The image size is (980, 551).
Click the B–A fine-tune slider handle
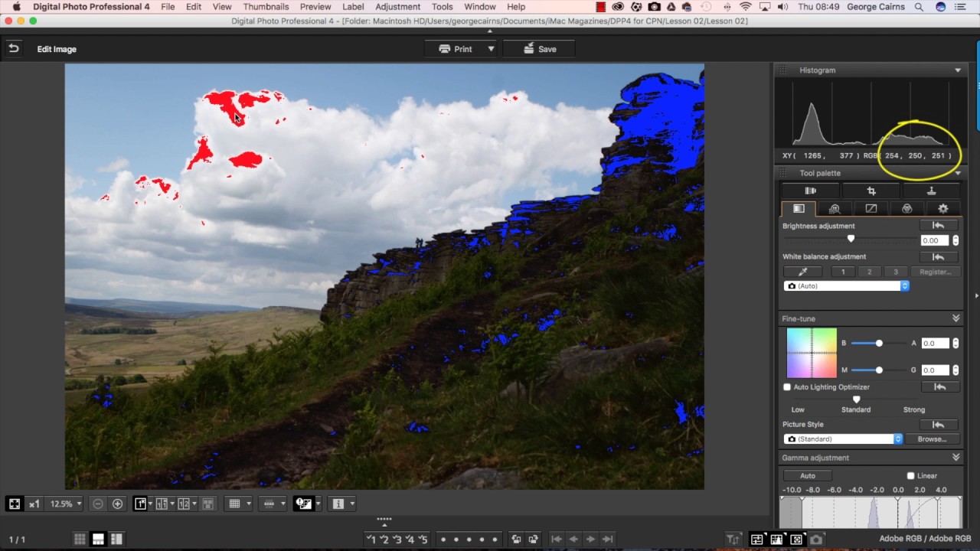(x=879, y=343)
